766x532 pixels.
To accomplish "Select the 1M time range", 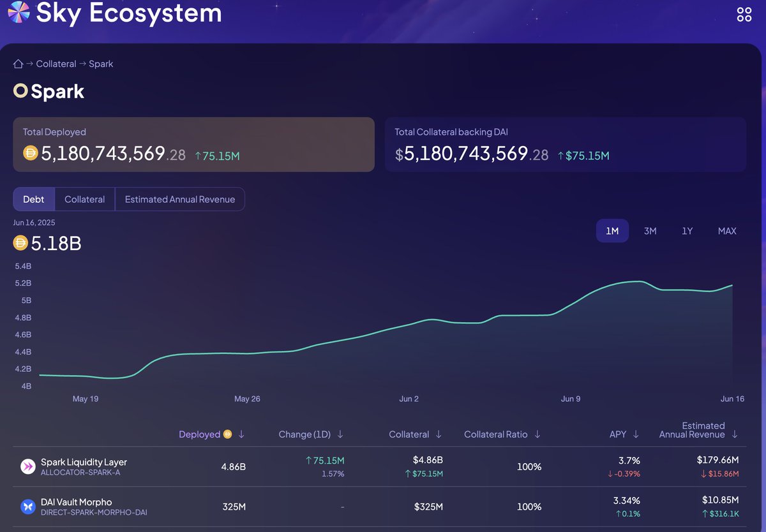I will (x=612, y=231).
